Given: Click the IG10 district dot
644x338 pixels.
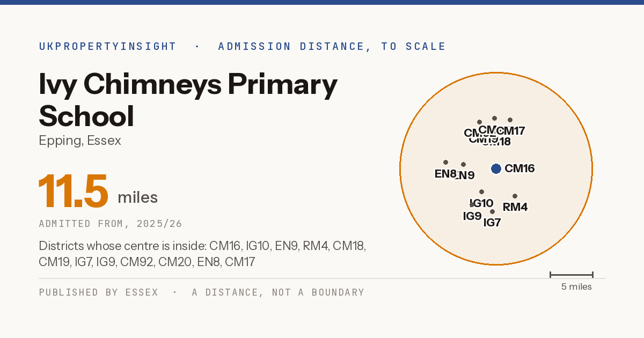Looking at the screenshot, I should 481,192.
